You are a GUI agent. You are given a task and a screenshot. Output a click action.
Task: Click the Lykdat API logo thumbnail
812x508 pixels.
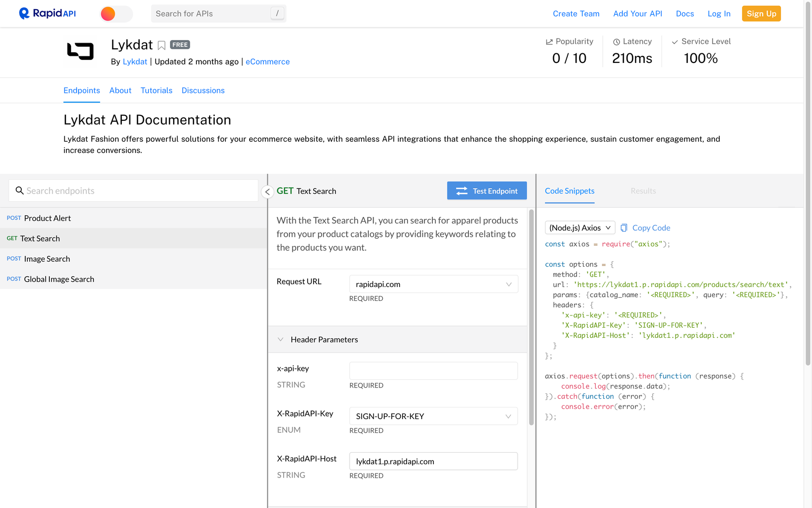80,51
